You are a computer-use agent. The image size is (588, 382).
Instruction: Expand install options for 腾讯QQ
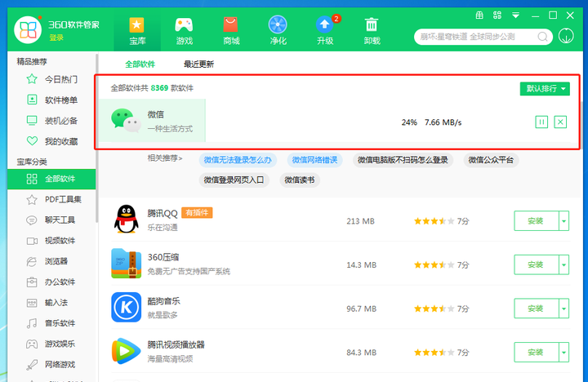click(x=564, y=221)
